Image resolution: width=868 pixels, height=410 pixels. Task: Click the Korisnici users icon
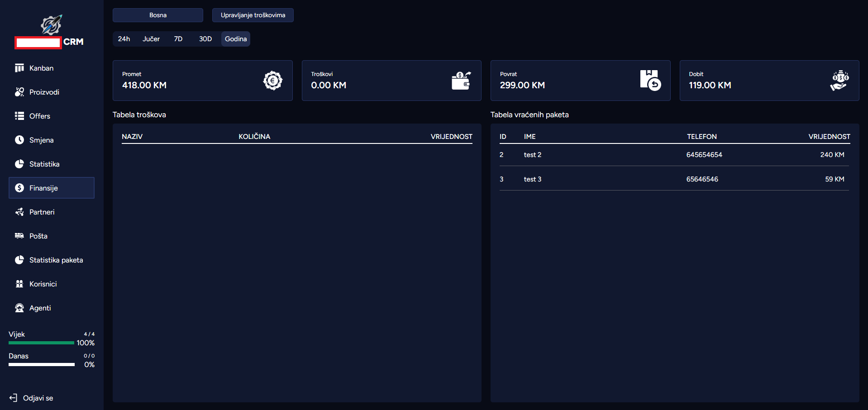pos(19,284)
